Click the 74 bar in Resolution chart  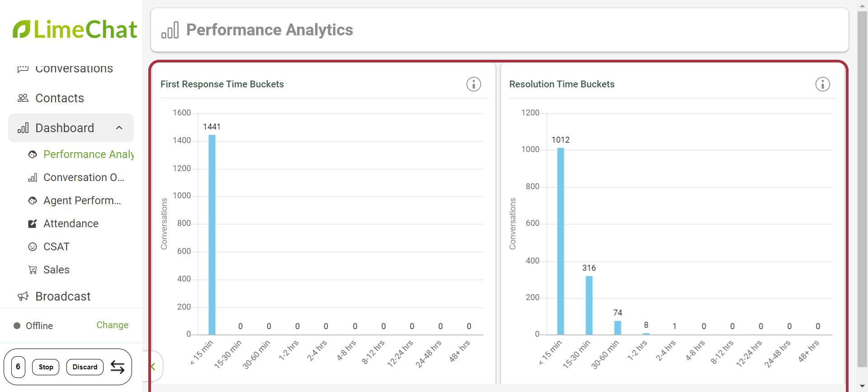(x=618, y=328)
